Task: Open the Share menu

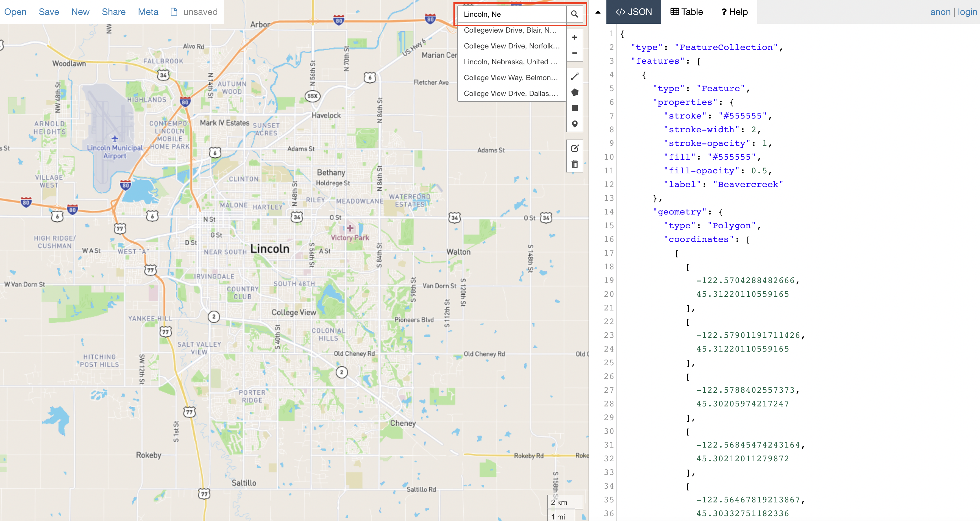Action: 113,12
